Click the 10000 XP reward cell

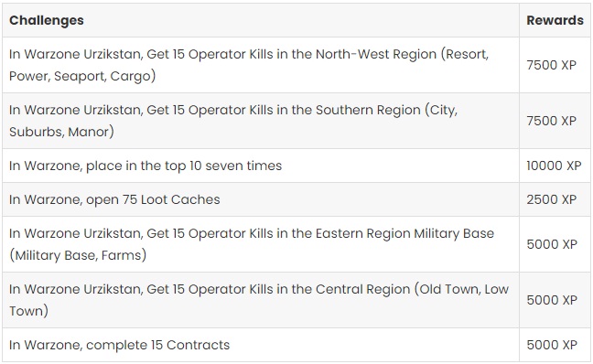tap(555, 166)
